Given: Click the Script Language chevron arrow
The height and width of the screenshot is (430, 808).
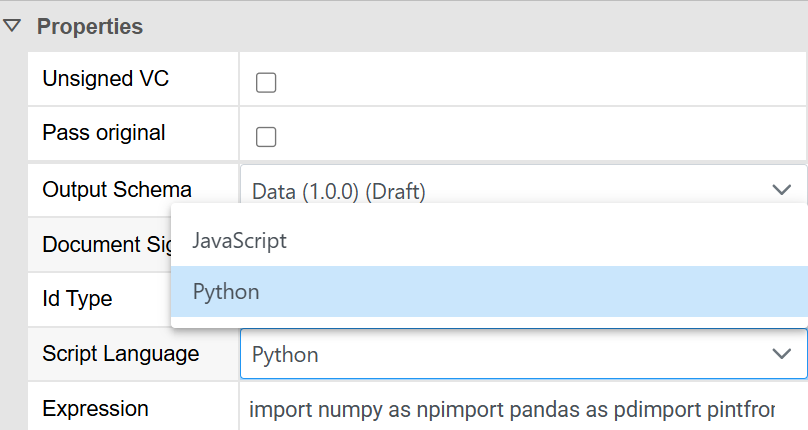Looking at the screenshot, I should click(781, 354).
